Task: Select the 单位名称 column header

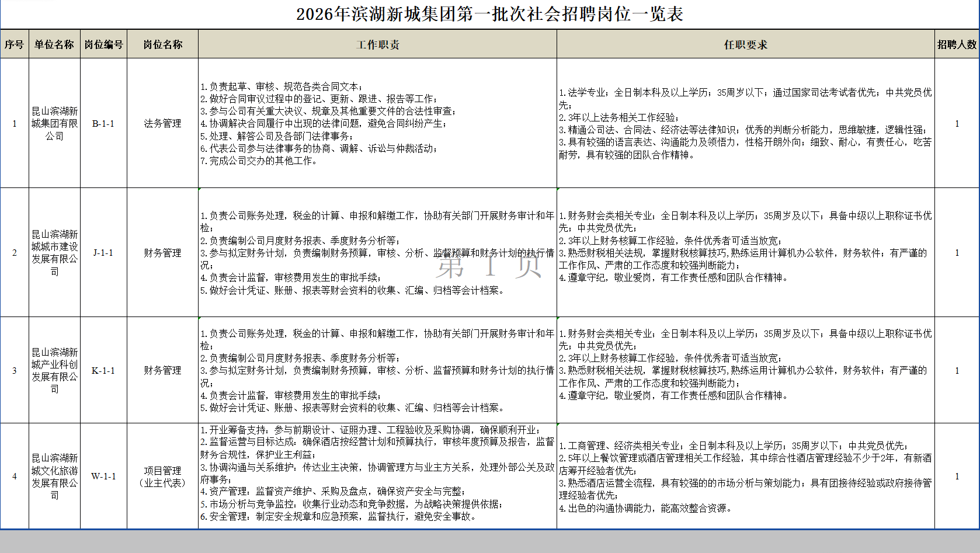Action: (x=54, y=44)
